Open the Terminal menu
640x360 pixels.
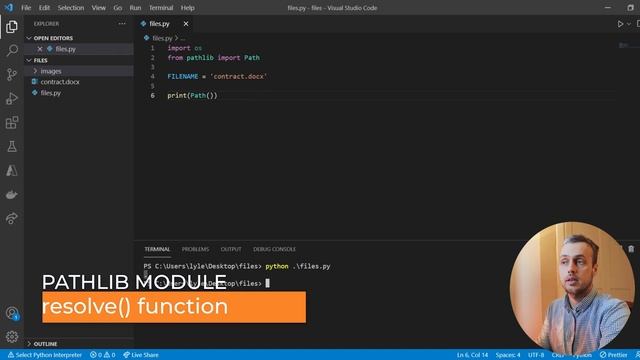click(161, 8)
